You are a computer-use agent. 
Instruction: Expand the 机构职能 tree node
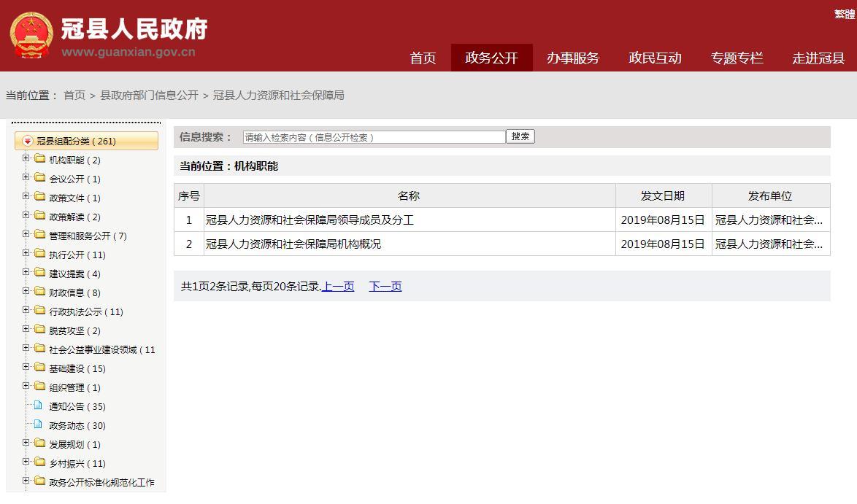pyautogui.click(x=26, y=158)
